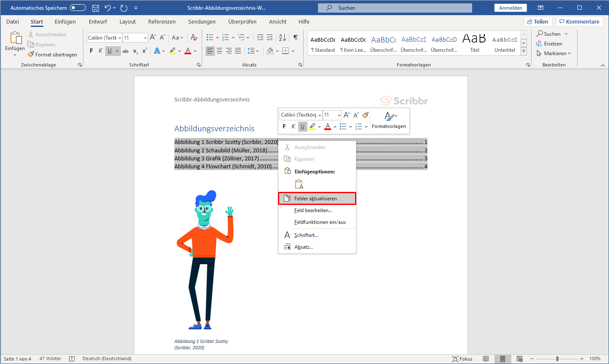The width and height of the screenshot is (609, 364).
Task: Toggle the show paragraph marks (¶) button
Action: [x=296, y=37]
